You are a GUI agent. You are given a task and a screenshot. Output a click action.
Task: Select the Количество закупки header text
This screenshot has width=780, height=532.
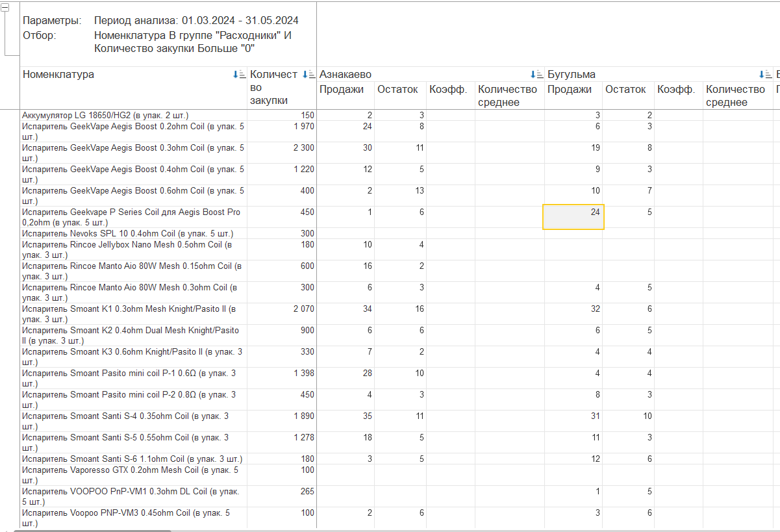[x=274, y=87]
